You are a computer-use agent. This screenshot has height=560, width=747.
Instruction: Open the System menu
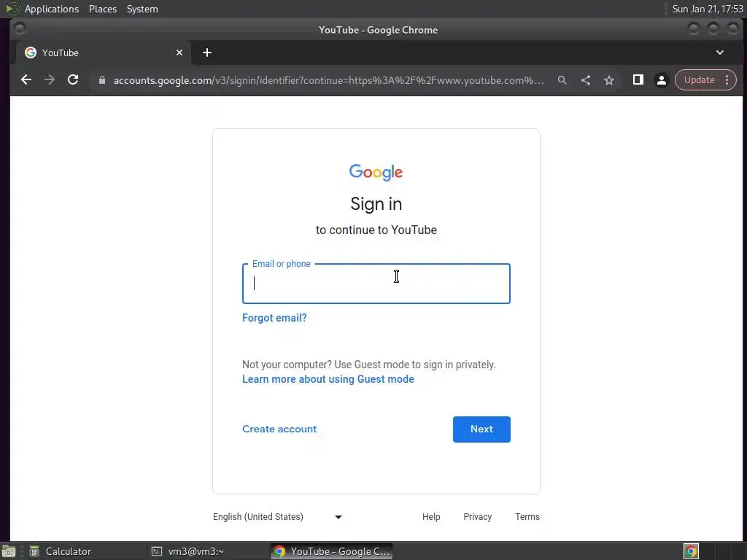pos(142,9)
